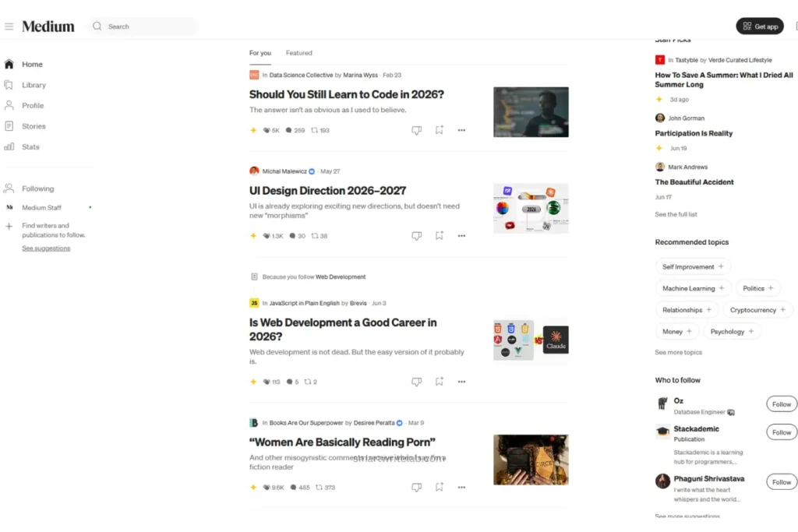Bookmark the UI Design Direction story
The width and height of the screenshot is (798, 532).
[x=440, y=235]
